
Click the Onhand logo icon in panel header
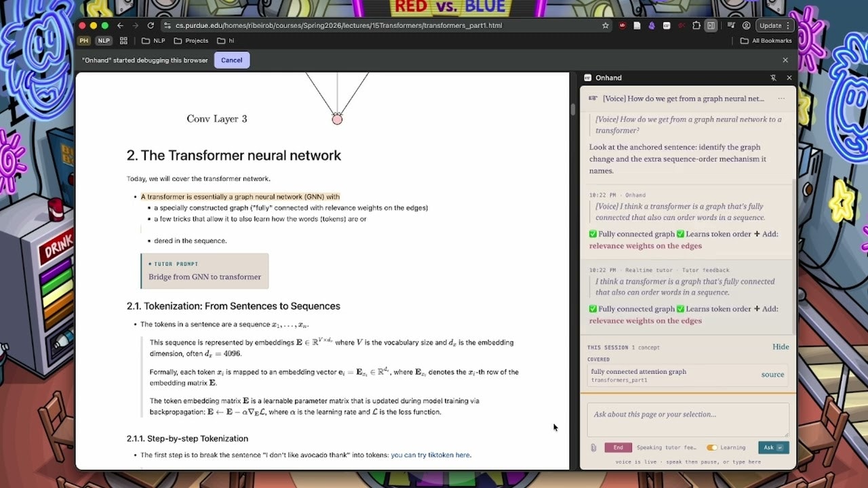tap(587, 78)
